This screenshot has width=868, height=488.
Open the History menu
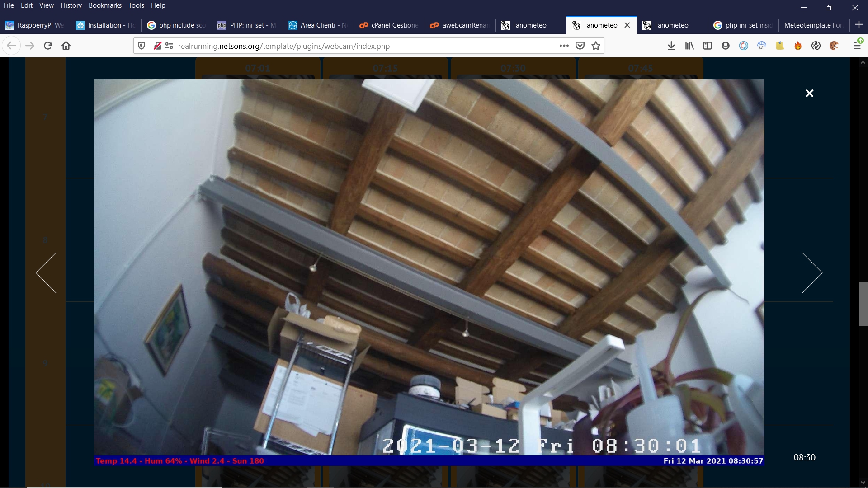point(71,5)
